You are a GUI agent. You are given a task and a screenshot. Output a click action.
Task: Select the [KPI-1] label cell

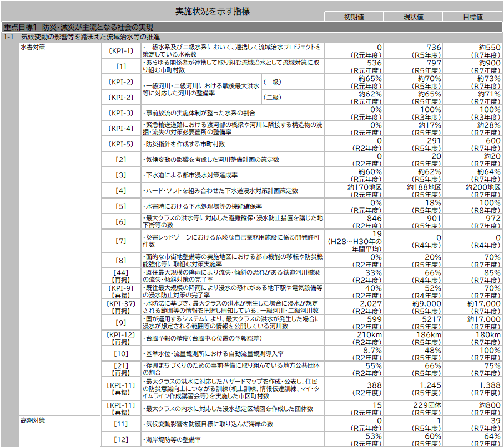coord(121,50)
